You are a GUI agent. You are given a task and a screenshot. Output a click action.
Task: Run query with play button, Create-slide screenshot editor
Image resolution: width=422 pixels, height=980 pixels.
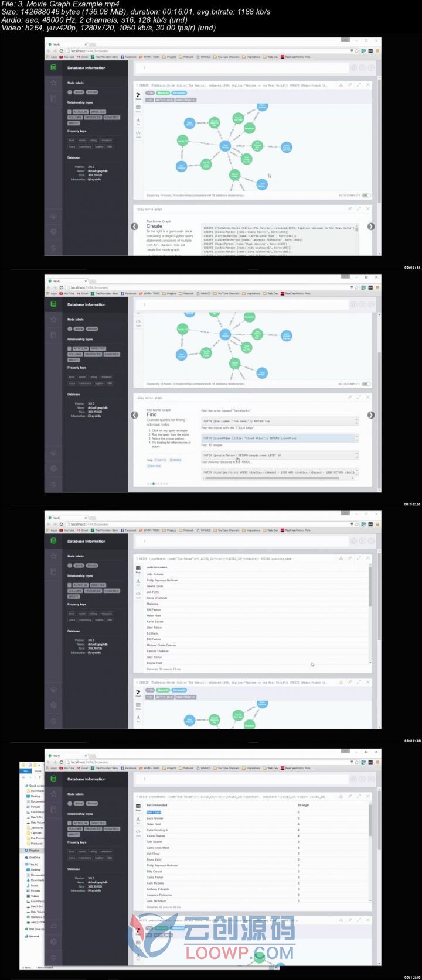coord(370,68)
